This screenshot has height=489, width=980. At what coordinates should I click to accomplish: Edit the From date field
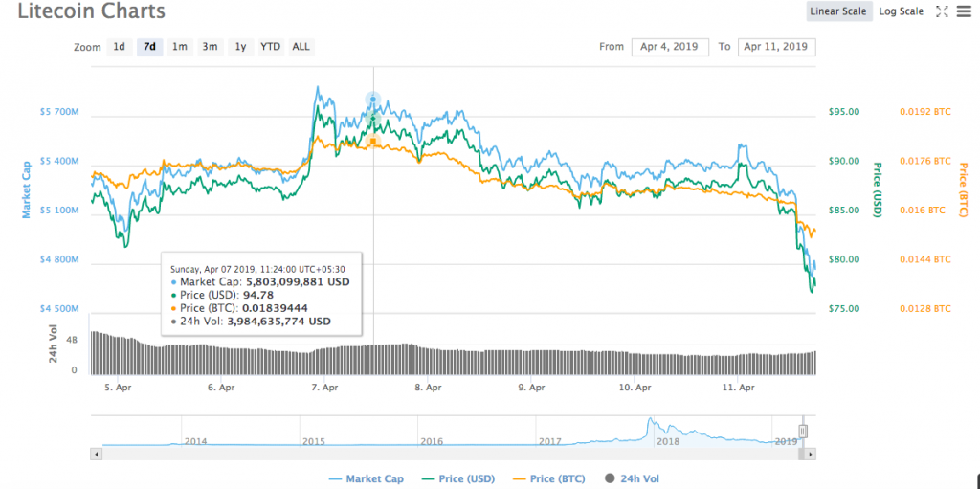pyautogui.click(x=670, y=47)
